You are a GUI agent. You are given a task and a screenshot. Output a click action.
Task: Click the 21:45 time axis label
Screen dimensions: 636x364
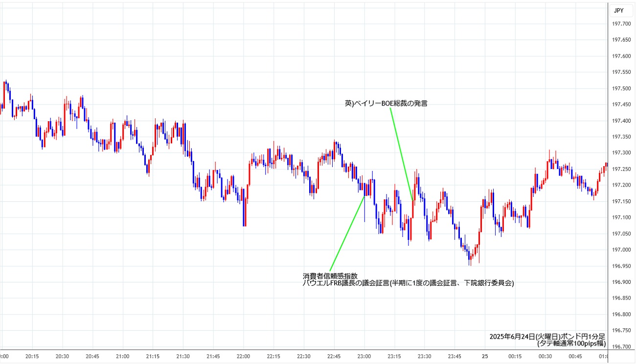coord(213,356)
